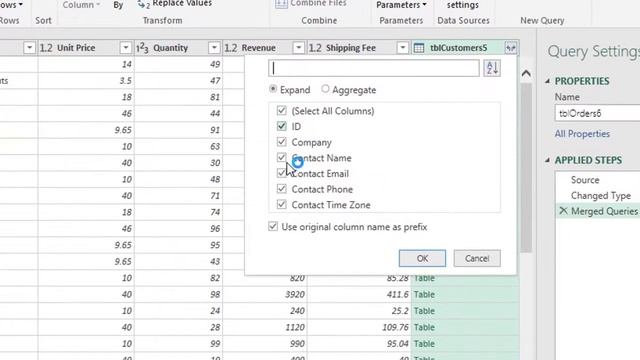Click the Revenue value 3920
This screenshot has width=640, height=360.
[x=295, y=294]
